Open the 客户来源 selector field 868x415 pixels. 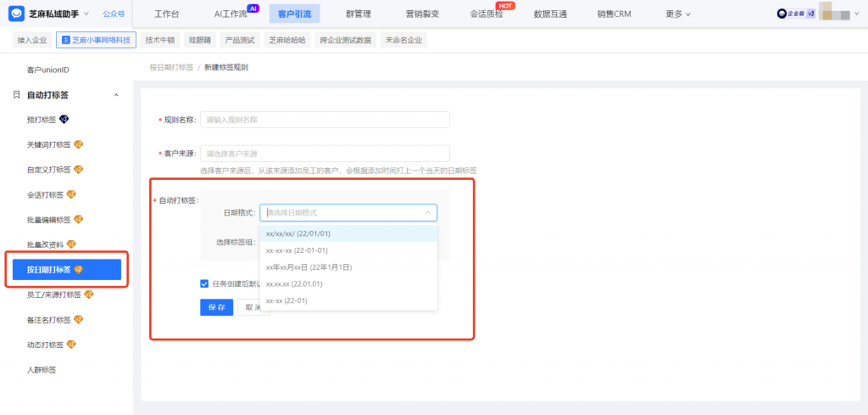(325, 154)
